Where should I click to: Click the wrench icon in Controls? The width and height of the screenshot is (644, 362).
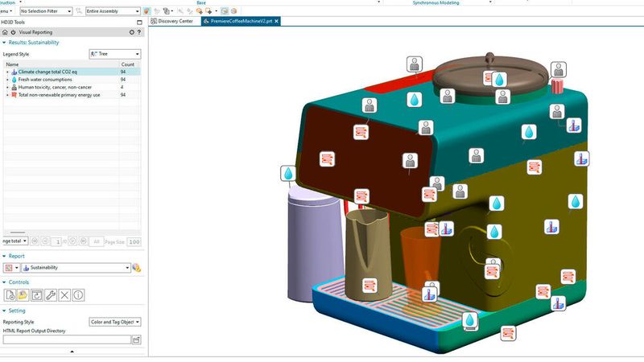click(51, 295)
